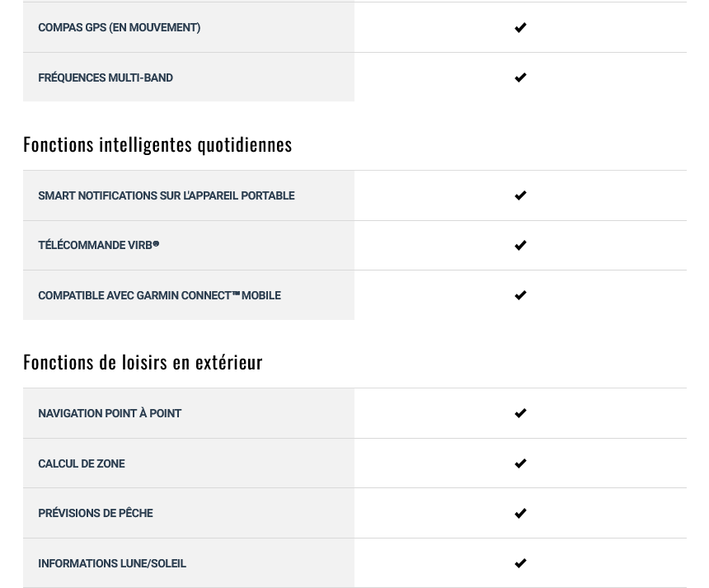Viewport: 709px width, 588px height.
Task: Click the Smart Notifications sur l'appareil portable label
Action: pos(167,195)
